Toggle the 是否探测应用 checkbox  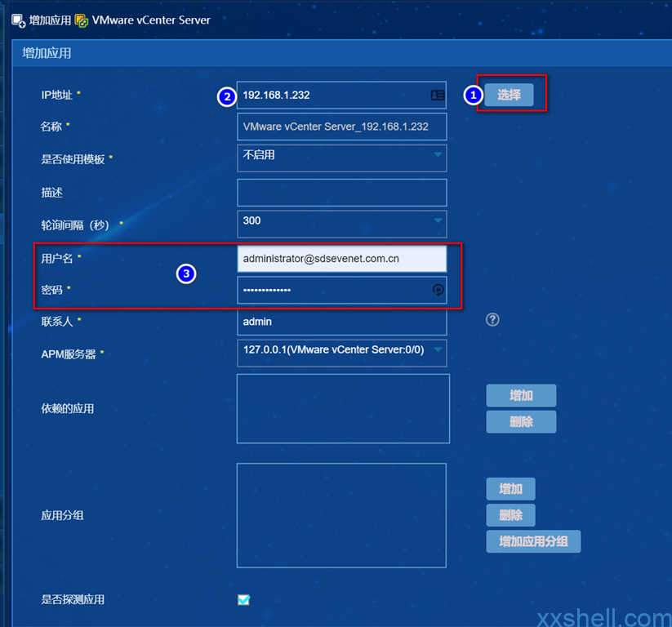click(244, 599)
